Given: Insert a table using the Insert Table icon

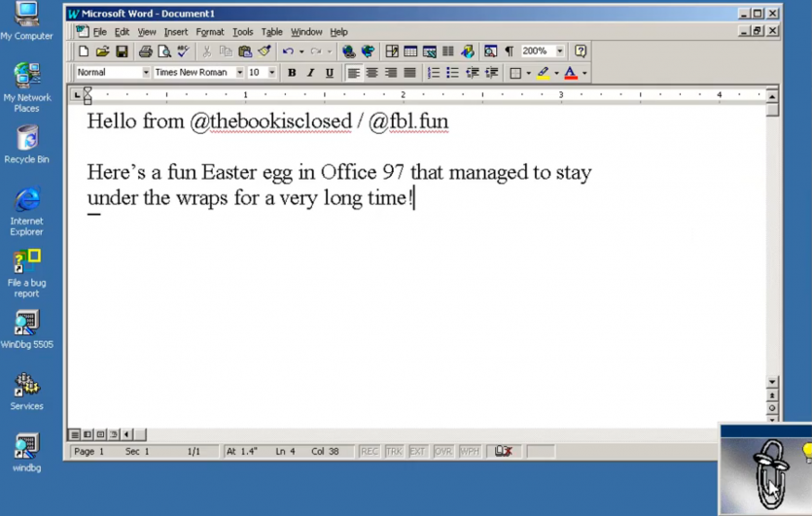Looking at the screenshot, I should [410, 52].
